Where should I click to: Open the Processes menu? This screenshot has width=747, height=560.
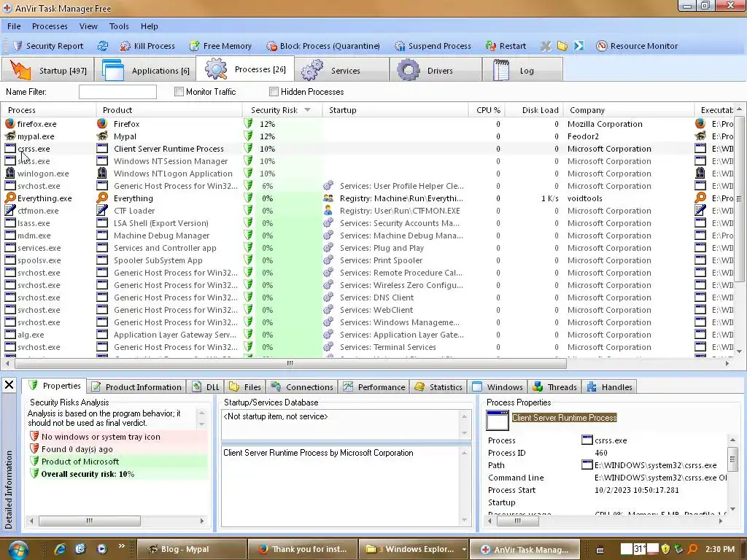(50, 26)
